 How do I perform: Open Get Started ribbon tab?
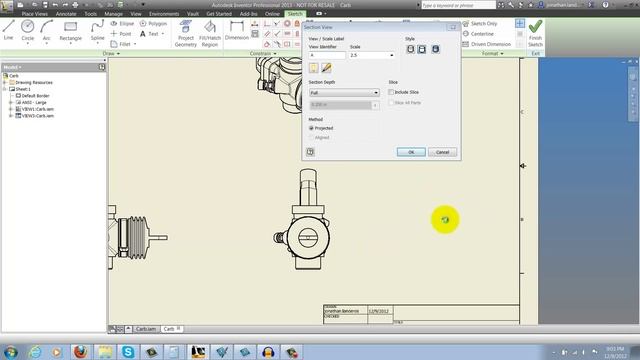pos(219,14)
